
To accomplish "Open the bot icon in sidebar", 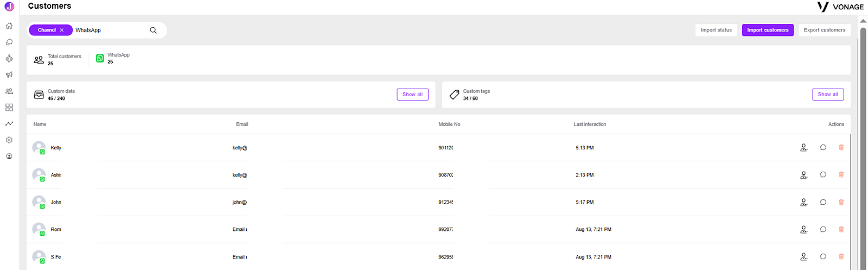I will coord(9,58).
